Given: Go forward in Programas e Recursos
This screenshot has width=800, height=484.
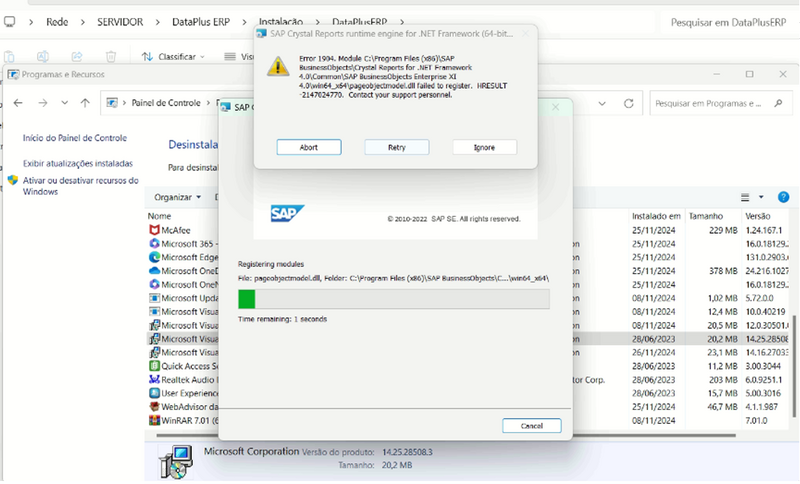Looking at the screenshot, I should point(43,103).
